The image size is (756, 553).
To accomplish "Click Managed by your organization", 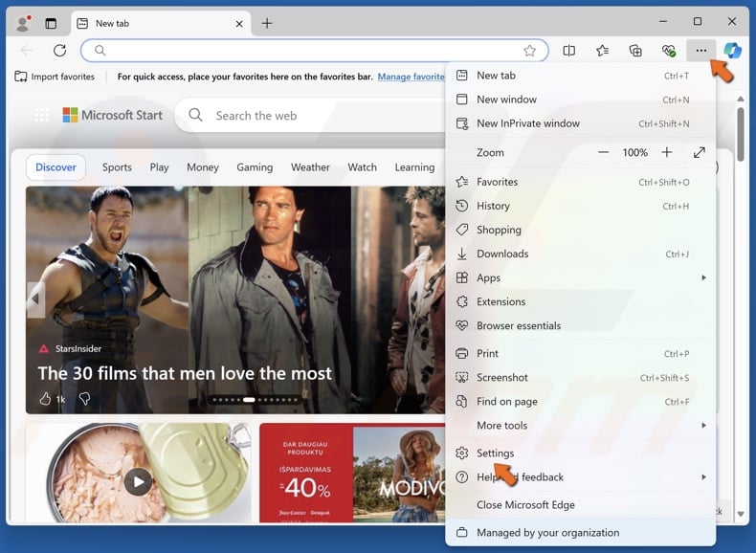I will click(x=581, y=533).
